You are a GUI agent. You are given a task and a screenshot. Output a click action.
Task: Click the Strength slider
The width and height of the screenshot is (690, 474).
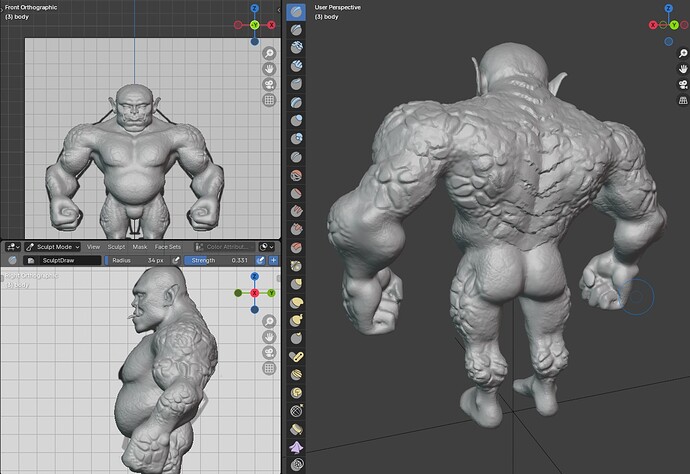[x=219, y=260]
